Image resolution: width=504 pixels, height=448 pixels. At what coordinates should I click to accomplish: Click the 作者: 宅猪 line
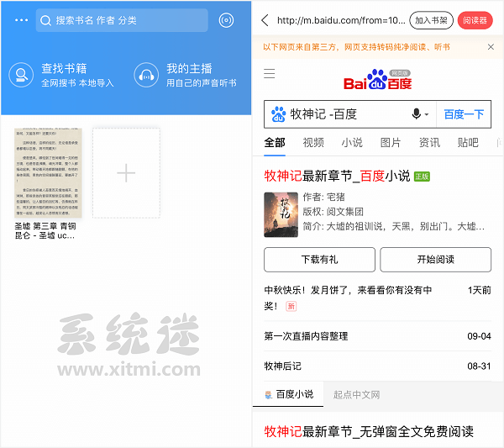(x=323, y=197)
